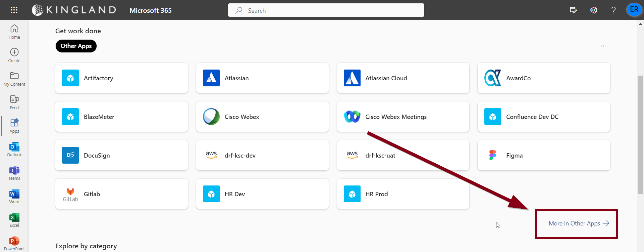
Task: Open the feedback icon in header
Action: tap(574, 10)
